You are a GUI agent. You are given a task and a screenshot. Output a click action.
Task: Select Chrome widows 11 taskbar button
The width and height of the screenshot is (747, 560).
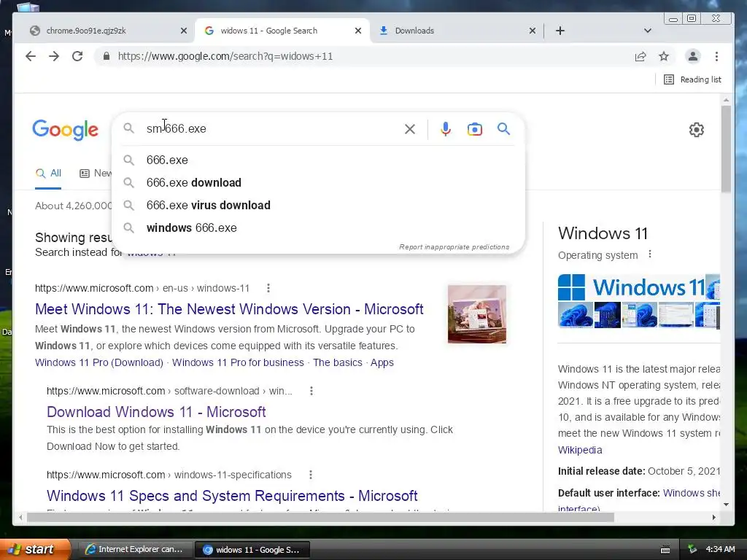(252, 550)
